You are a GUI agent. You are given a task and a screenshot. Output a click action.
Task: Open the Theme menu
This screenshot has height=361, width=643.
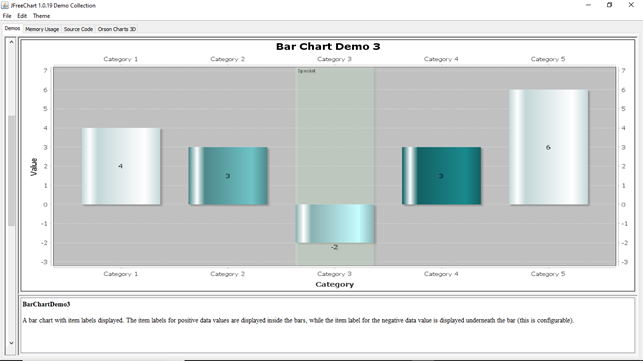click(41, 16)
